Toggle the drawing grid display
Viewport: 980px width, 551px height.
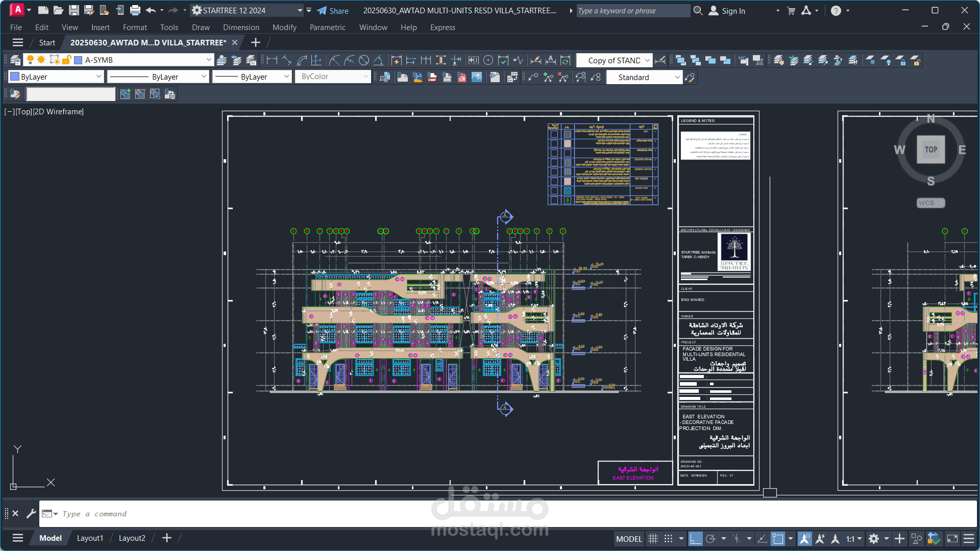[653, 539]
